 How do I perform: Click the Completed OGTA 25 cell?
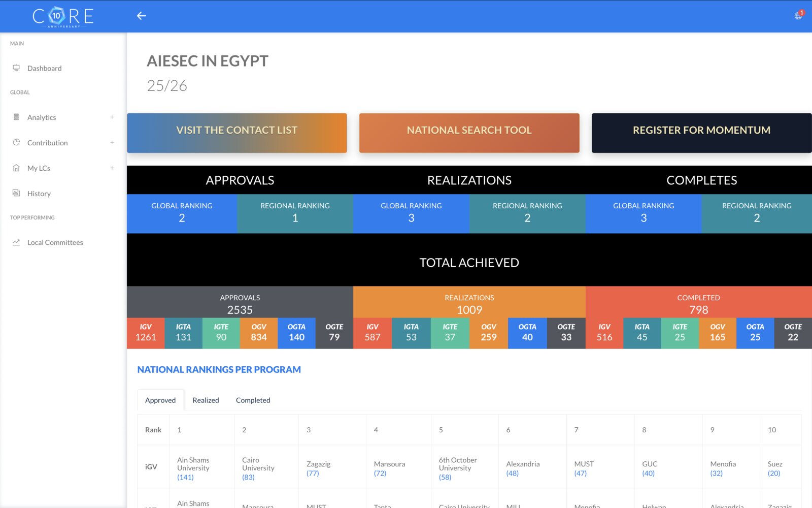(x=755, y=333)
